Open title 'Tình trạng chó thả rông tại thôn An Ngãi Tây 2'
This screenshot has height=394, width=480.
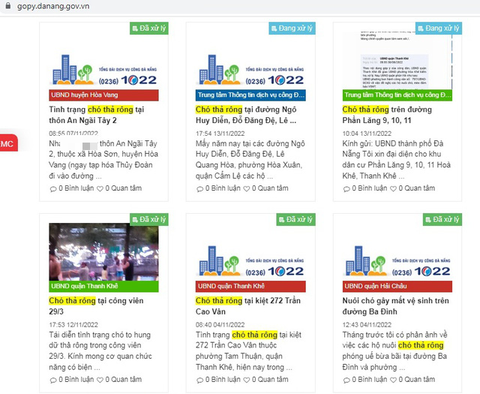click(97, 115)
